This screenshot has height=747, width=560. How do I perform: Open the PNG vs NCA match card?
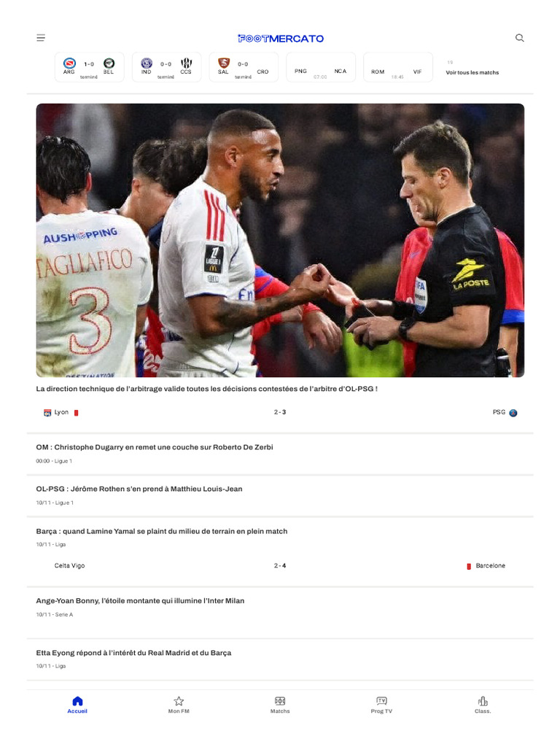pyautogui.click(x=321, y=67)
